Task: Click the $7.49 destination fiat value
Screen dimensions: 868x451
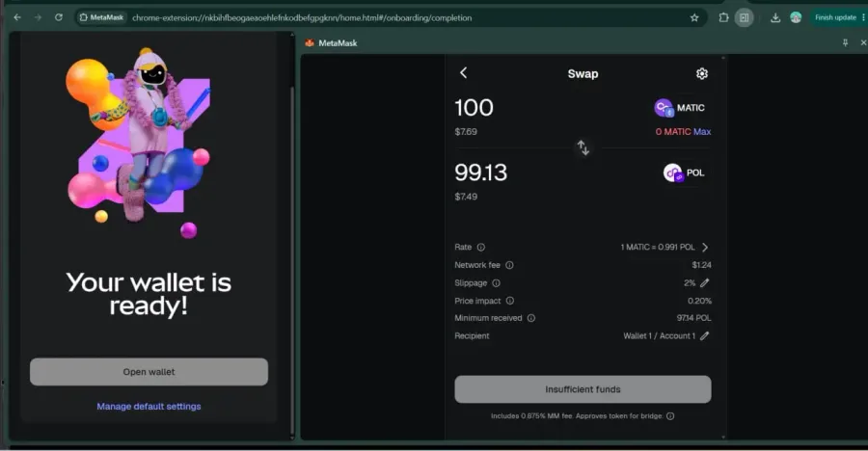Action: (x=466, y=197)
